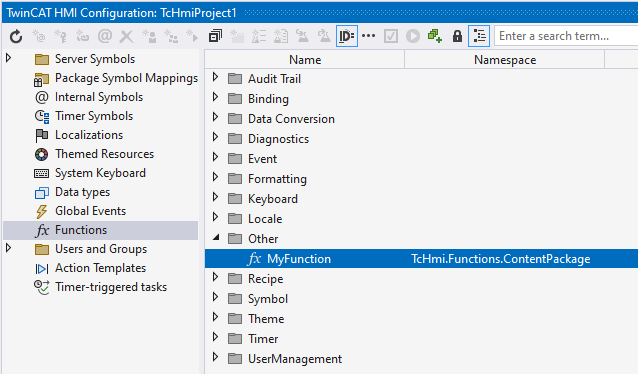Click the asterisk-hierarchy new group icon

pyautogui.click(x=171, y=36)
